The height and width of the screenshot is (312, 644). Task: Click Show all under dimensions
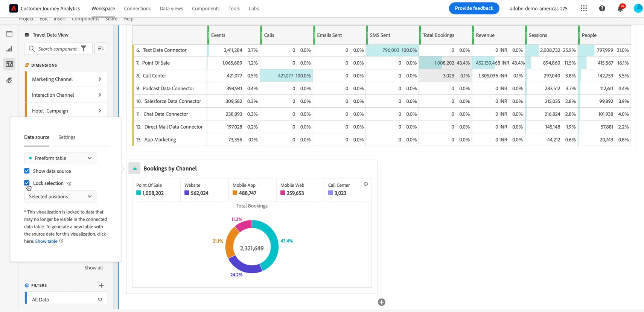click(93, 268)
